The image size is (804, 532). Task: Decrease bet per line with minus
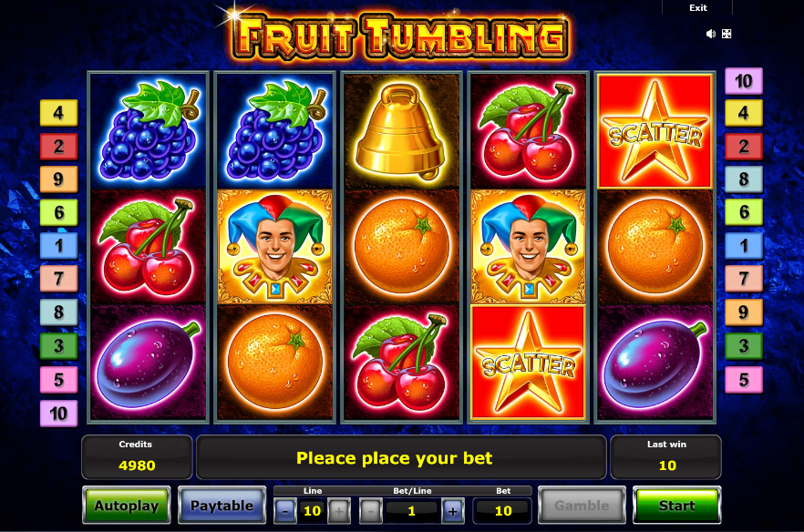[x=371, y=510]
